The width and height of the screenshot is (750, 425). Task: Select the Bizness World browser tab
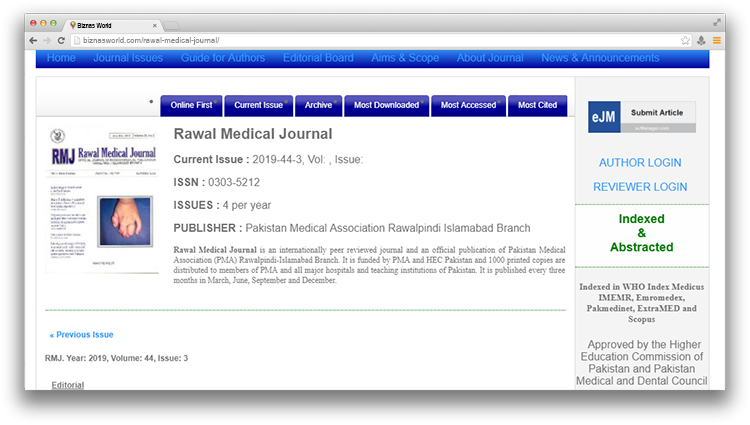tap(110, 23)
